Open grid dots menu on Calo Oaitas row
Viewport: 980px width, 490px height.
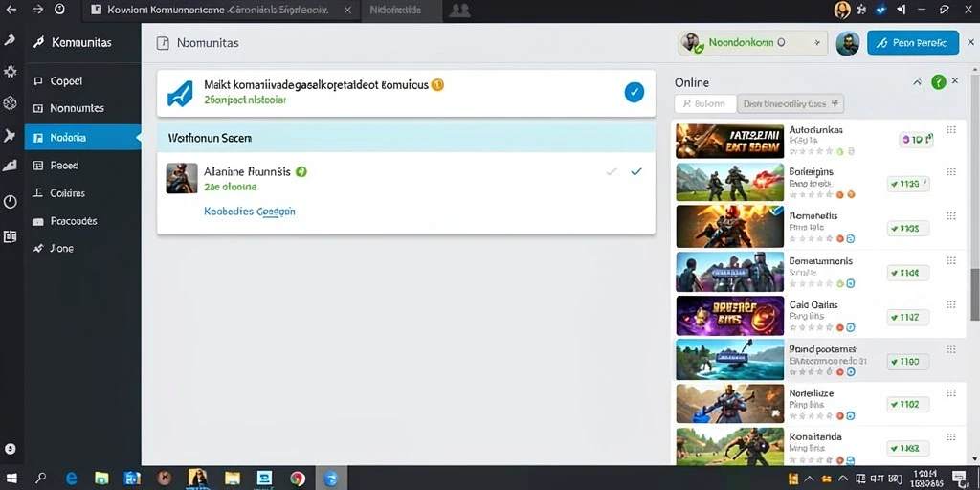[x=951, y=305]
